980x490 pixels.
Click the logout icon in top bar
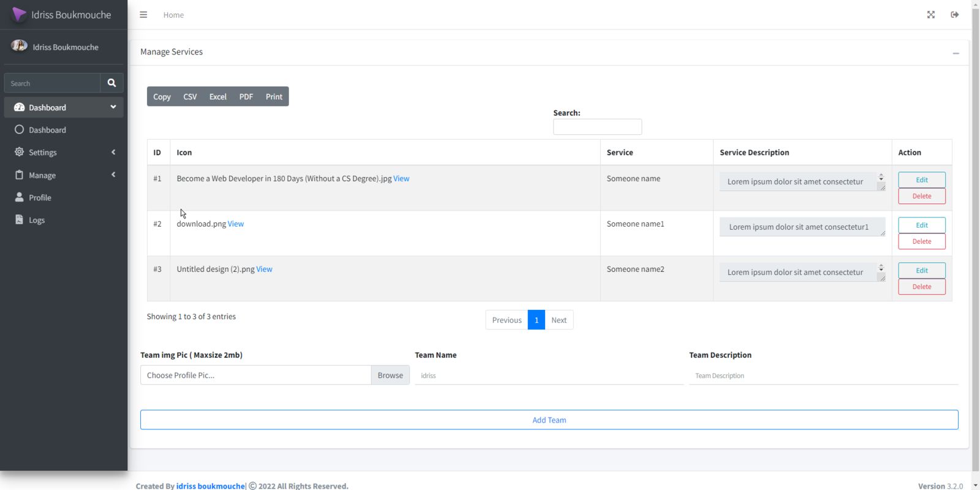click(x=954, y=15)
